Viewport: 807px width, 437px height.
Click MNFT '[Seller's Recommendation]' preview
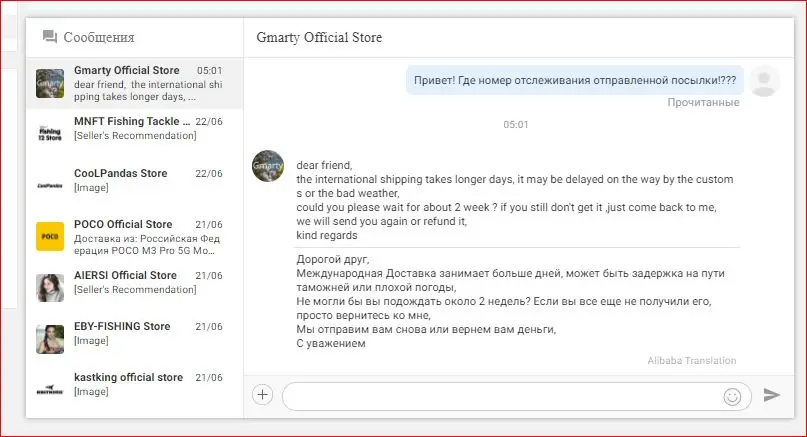point(135,135)
